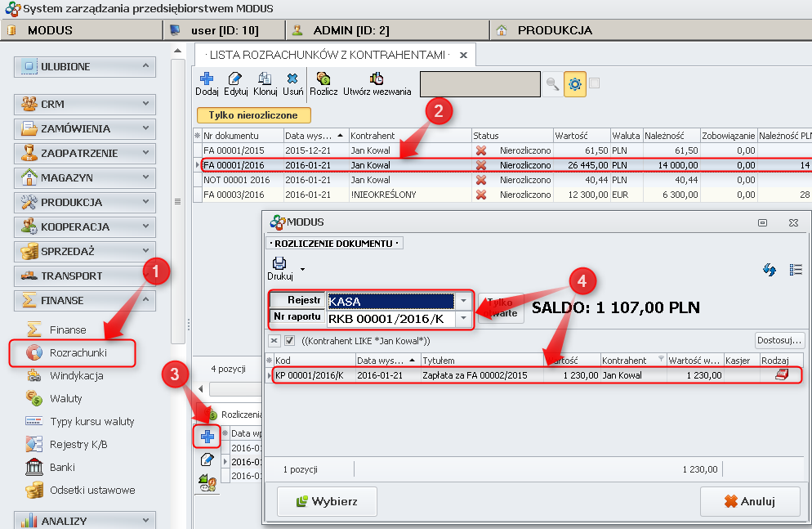812x529 pixels.
Task: Uncheck the Kontrahent LIKE filter checkbox
Action: [x=289, y=340]
